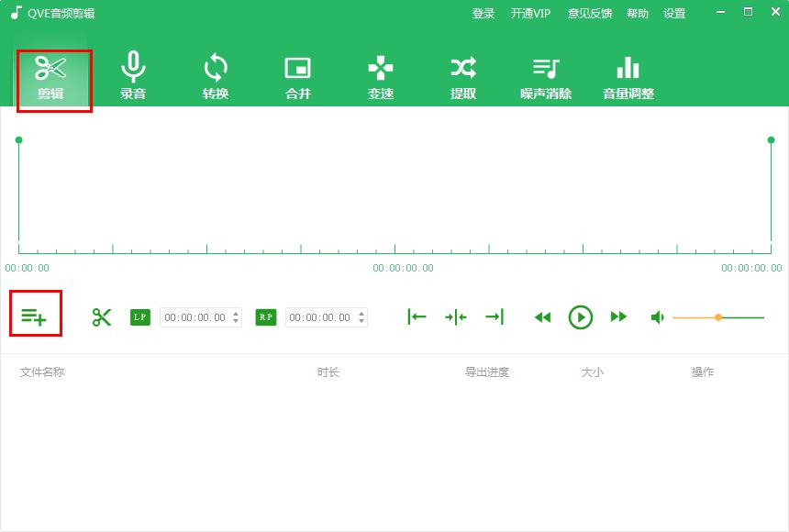Viewport: 789px width, 532px height.
Task: Adjust the volume slider handle
Action: coord(718,316)
